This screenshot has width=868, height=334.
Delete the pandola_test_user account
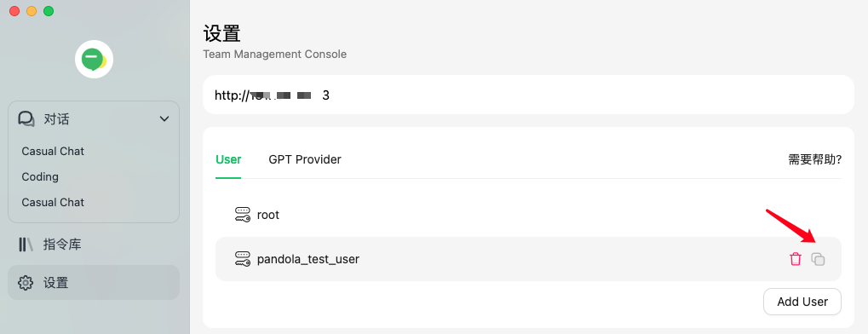(x=796, y=259)
